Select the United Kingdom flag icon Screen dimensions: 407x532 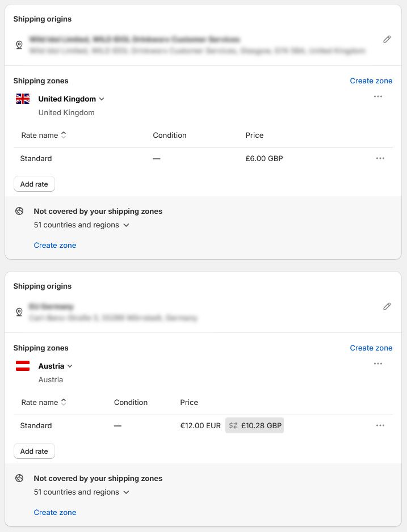coord(22,98)
